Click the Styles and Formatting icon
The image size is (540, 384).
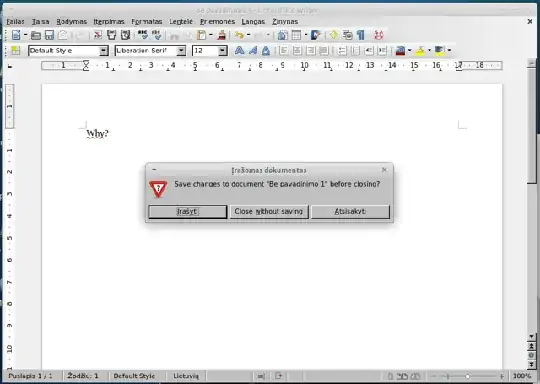[x=15, y=51]
